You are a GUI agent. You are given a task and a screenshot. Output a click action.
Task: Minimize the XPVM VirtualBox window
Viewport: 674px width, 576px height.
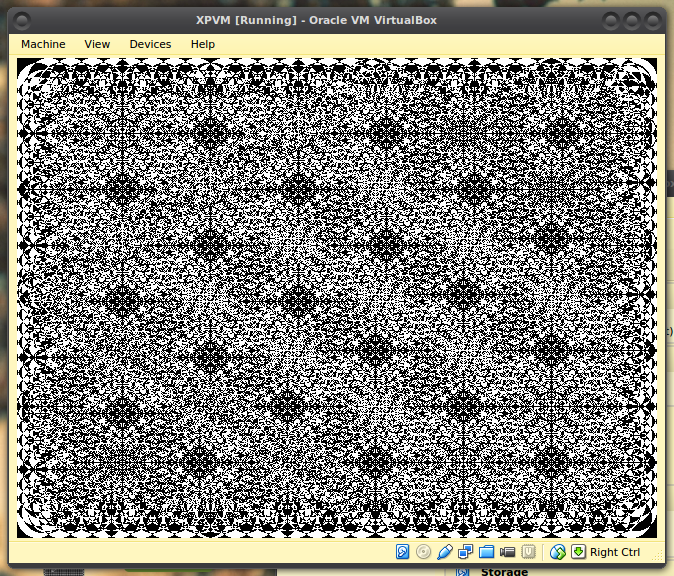(611, 20)
